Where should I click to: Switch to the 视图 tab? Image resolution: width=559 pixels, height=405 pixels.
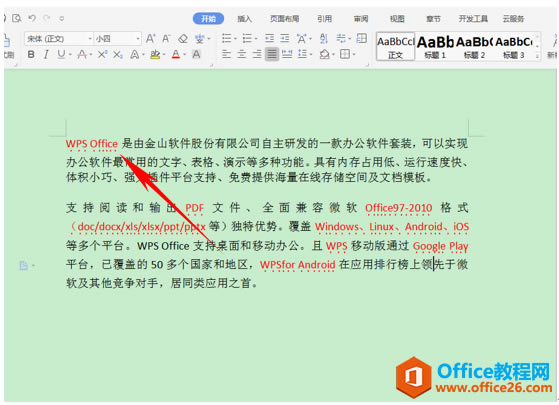coord(397,19)
